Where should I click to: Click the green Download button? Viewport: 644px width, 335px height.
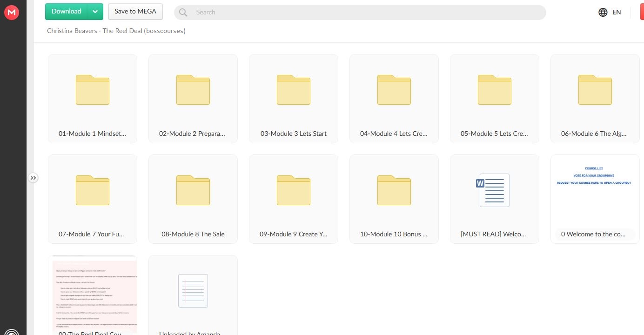point(66,12)
